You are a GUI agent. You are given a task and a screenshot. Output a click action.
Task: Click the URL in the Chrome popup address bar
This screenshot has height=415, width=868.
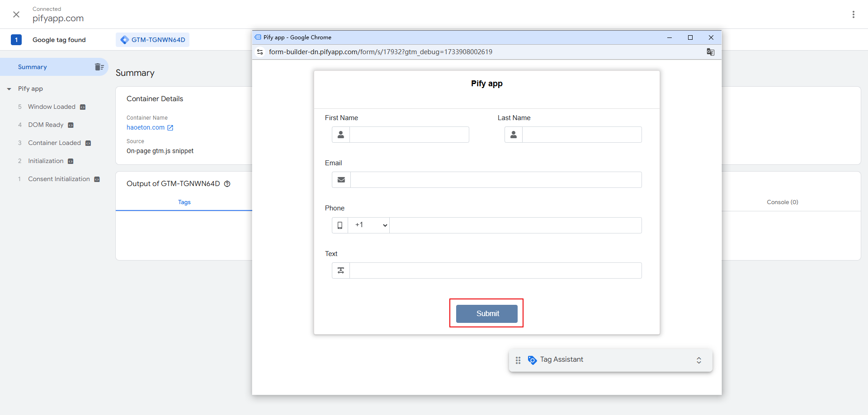coord(381,52)
